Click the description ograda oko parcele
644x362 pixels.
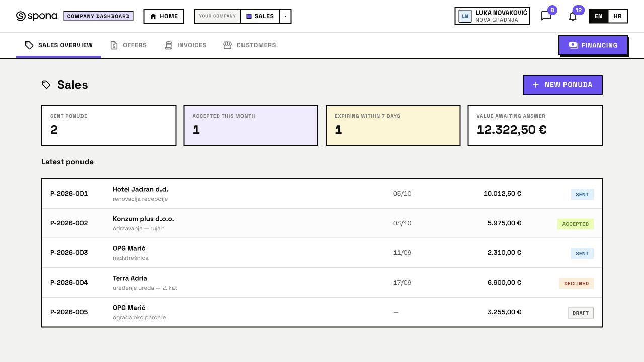coord(139,317)
